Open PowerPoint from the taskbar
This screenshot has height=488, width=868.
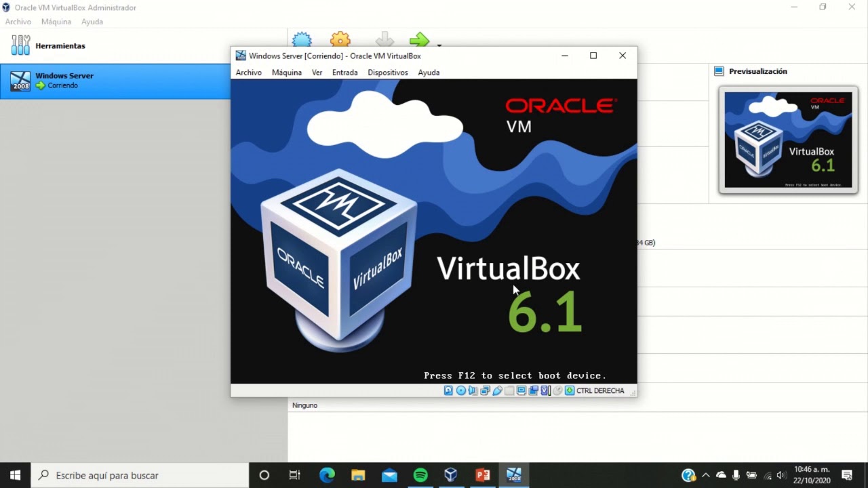pyautogui.click(x=483, y=475)
